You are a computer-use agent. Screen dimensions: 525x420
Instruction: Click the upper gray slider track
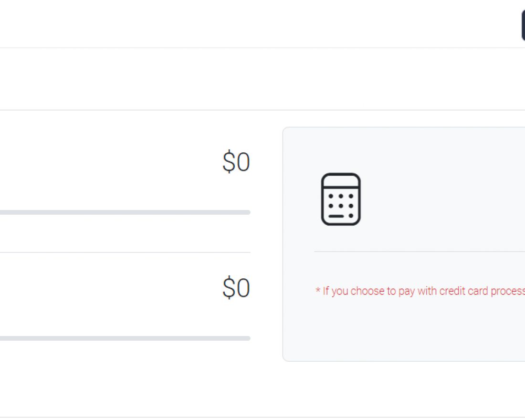[125, 212]
